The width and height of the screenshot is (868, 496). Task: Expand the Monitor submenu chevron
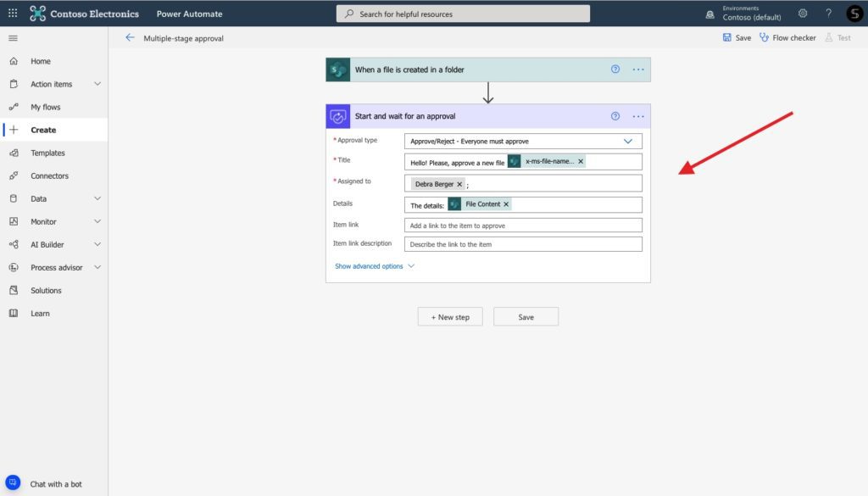97,221
